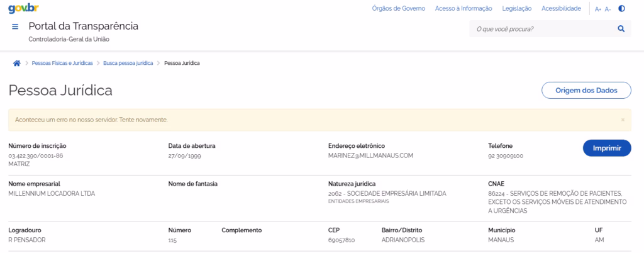This screenshot has width=644, height=253.
Task: Increase font size with A+
Action: click(x=598, y=9)
